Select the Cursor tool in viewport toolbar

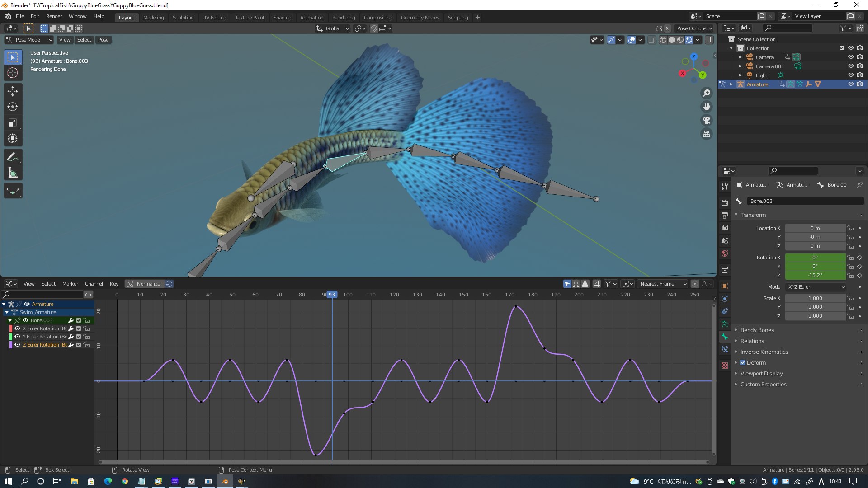pyautogui.click(x=13, y=73)
